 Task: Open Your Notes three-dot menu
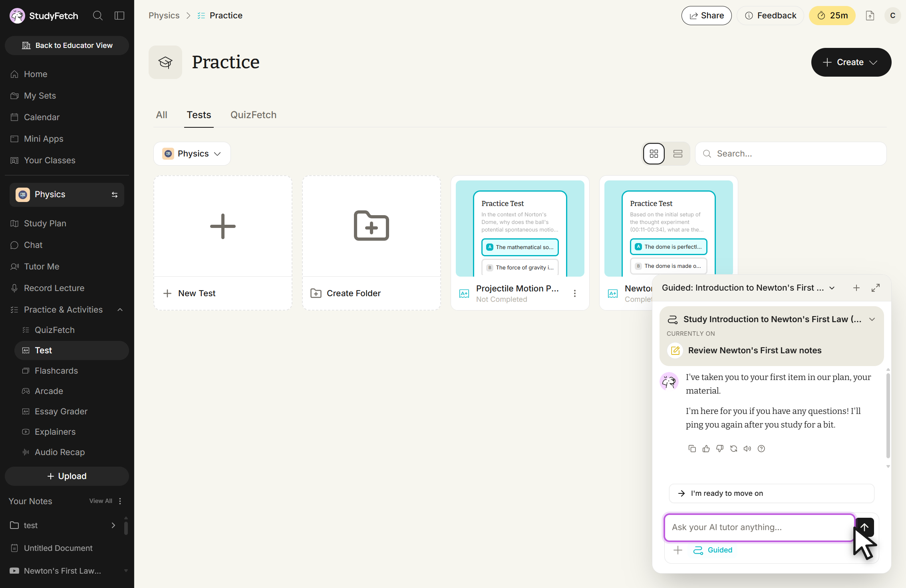tap(120, 501)
